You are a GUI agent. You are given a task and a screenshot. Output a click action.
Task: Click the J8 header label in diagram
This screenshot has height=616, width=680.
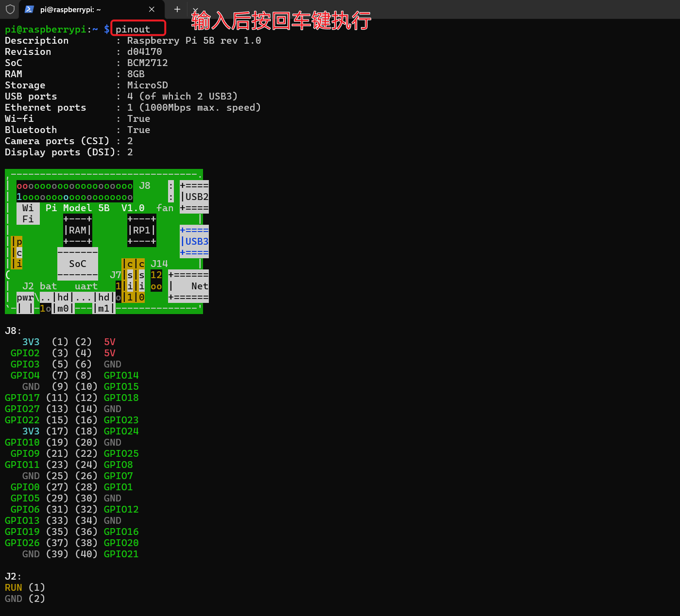(145, 185)
